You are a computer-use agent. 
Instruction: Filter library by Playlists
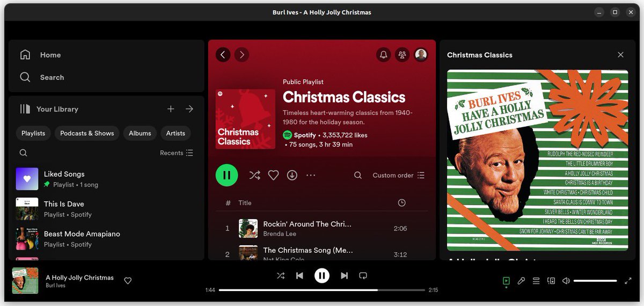33,133
